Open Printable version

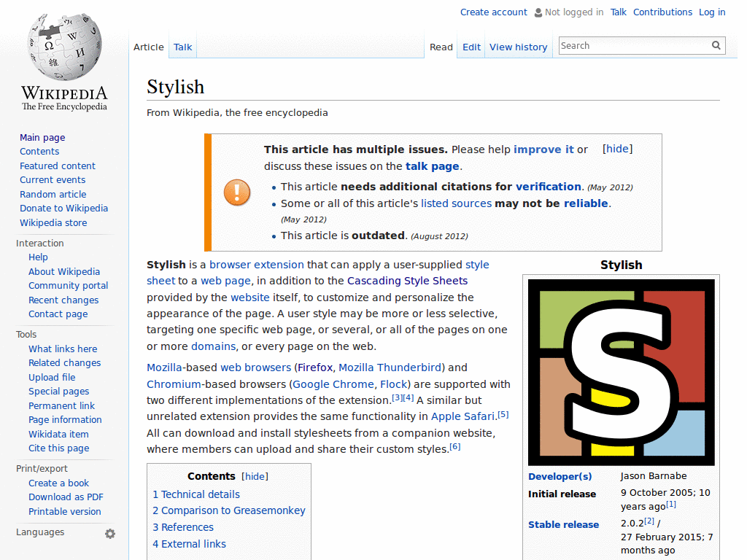pos(65,511)
